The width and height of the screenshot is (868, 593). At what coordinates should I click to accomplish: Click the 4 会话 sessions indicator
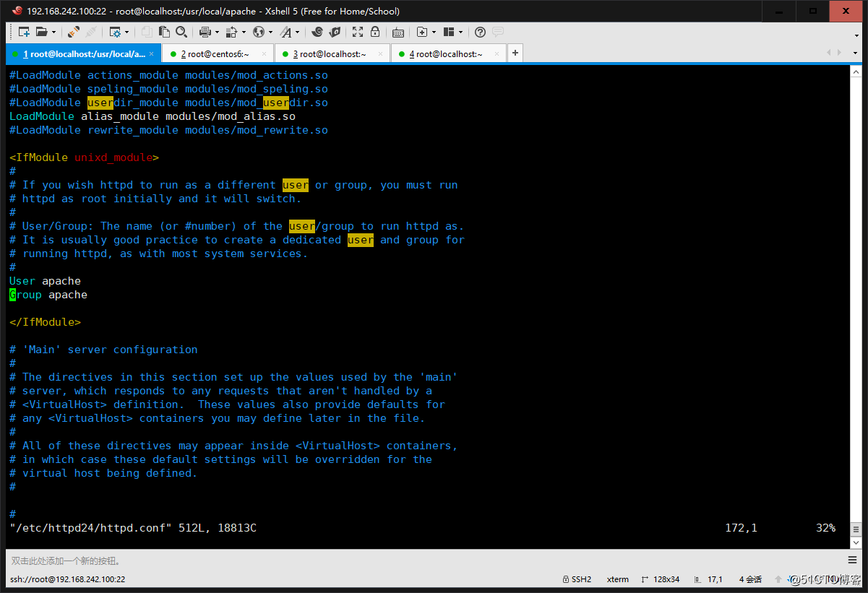click(750, 579)
